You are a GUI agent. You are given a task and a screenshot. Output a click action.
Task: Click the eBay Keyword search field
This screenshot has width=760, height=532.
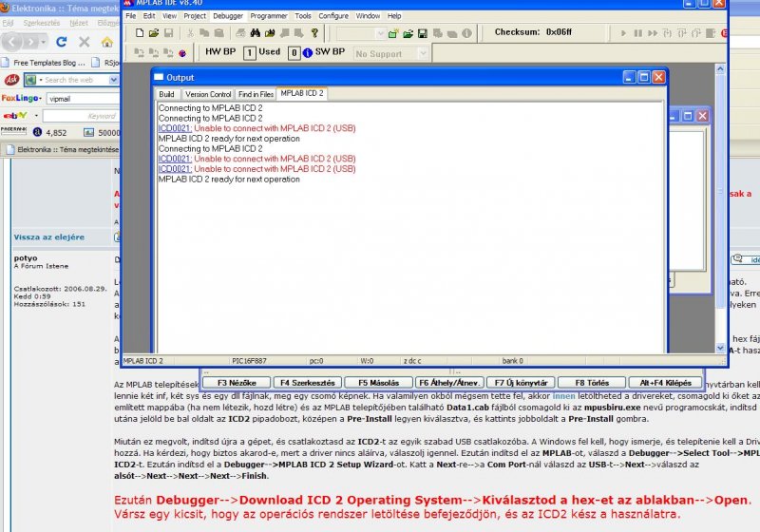pos(81,116)
